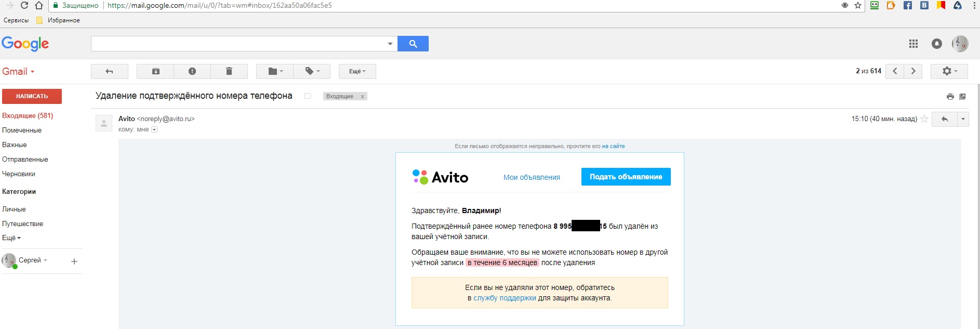Screen dimensions: 980x329
Task: Open Входящие (581) folder
Action: point(28,116)
